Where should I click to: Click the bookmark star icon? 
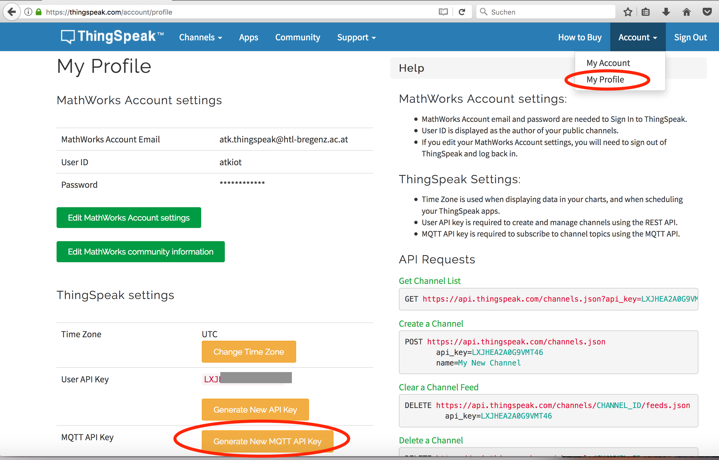pos(628,12)
